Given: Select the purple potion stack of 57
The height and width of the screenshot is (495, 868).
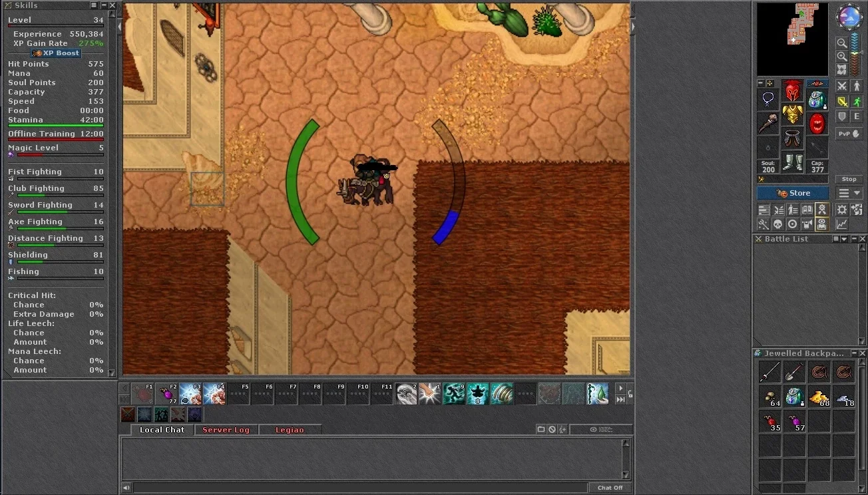Looking at the screenshot, I should [794, 421].
